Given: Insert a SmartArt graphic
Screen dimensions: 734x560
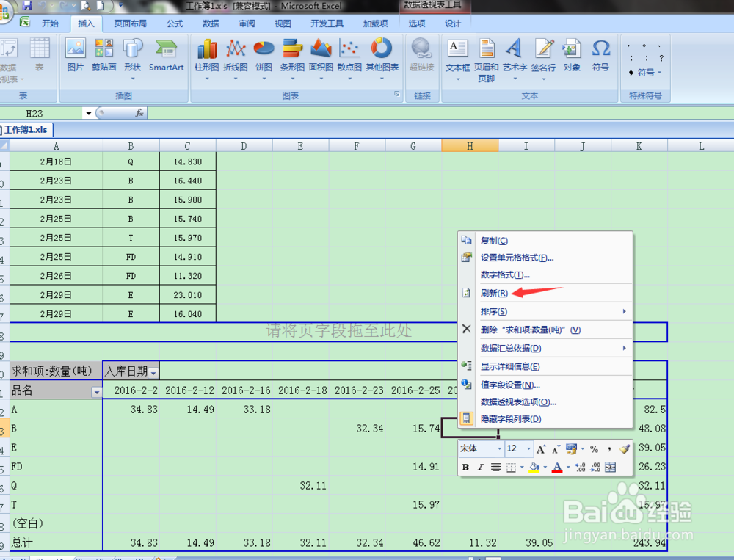Looking at the screenshot, I should [x=166, y=55].
